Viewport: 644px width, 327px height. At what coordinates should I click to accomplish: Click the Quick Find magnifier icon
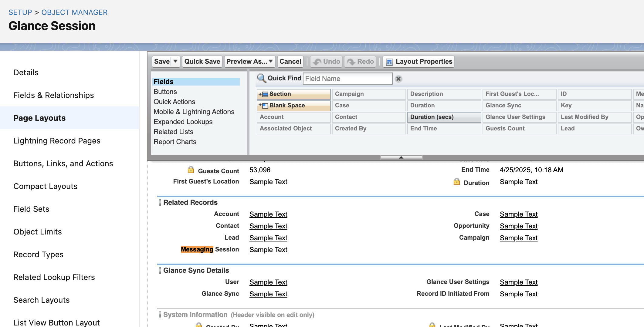point(261,79)
